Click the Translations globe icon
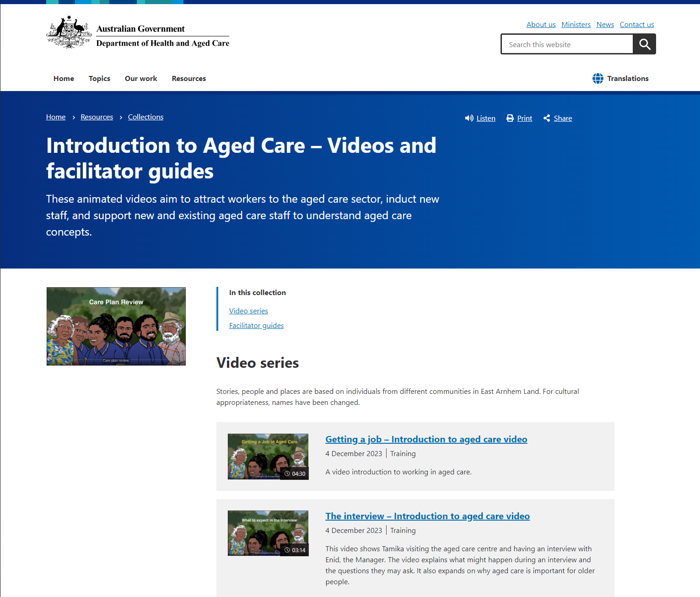The width and height of the screenshot is (700, 597). [x=598, y=78]
